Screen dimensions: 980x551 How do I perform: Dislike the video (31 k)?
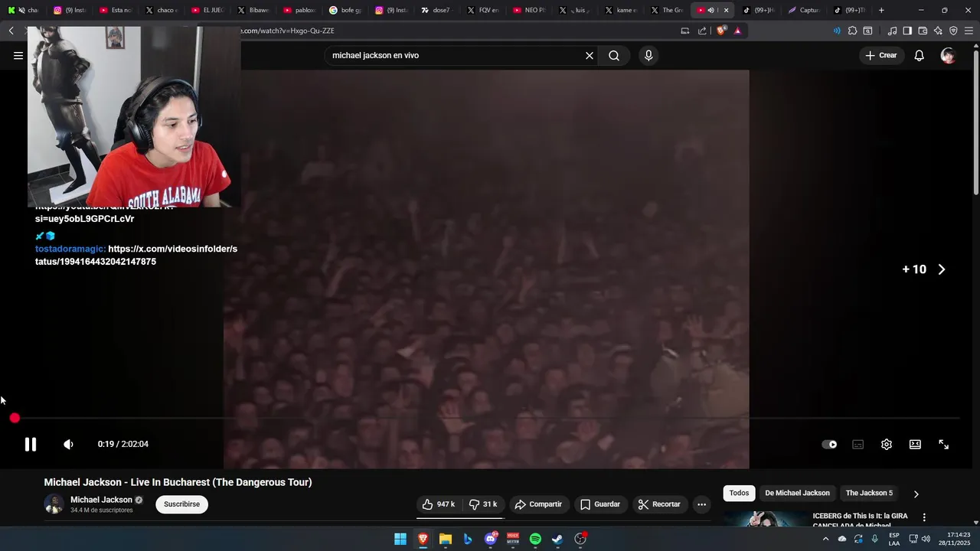[483, 504]
